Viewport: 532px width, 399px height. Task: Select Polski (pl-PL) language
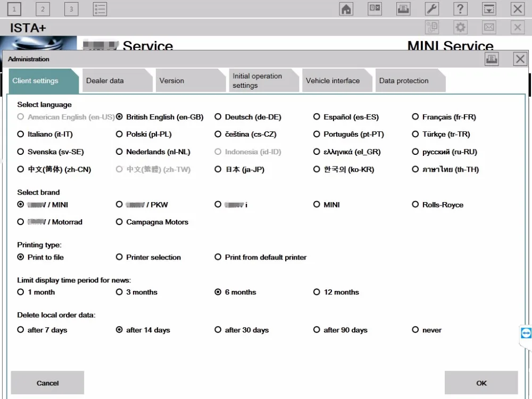tap(144, 135)
